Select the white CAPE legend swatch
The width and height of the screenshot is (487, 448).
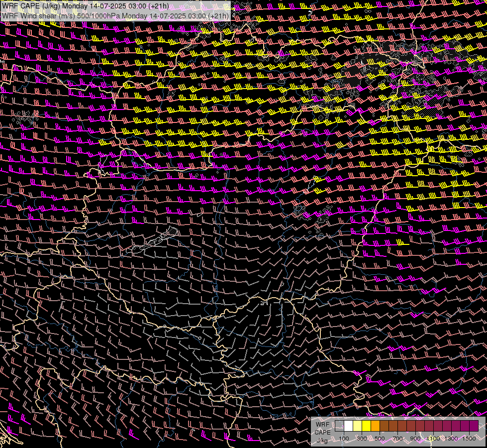[349, 426]
